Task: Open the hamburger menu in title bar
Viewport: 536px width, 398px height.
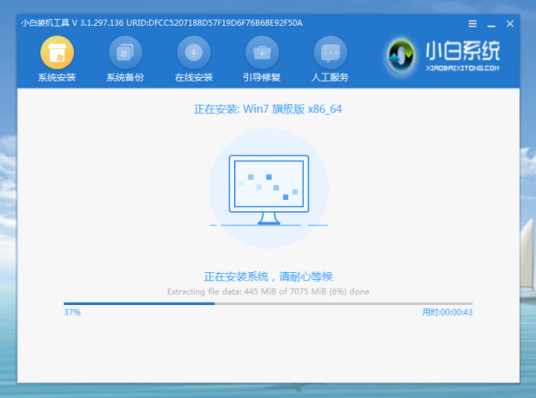Action: pyautogui.click(x=472, y=24)
